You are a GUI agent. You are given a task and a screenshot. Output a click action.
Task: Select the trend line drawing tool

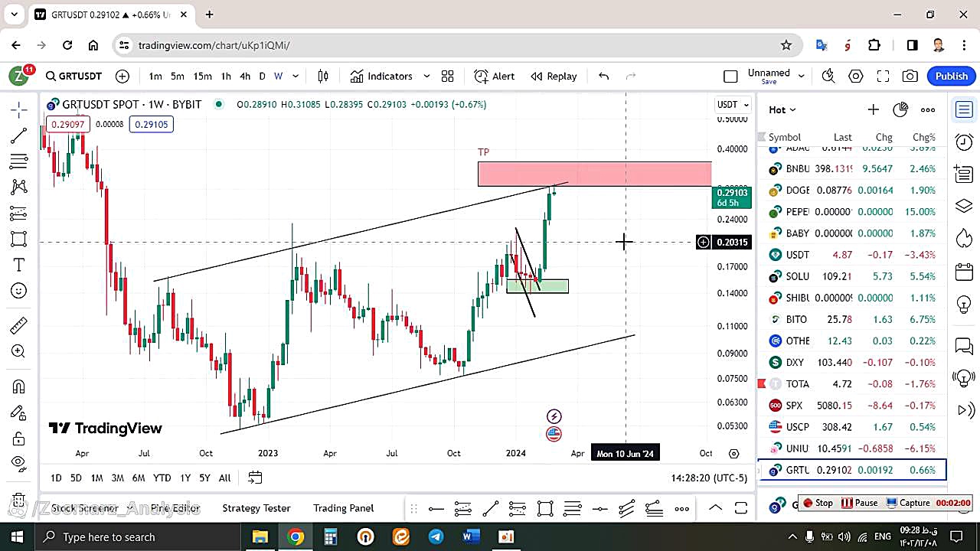point(19,135)
